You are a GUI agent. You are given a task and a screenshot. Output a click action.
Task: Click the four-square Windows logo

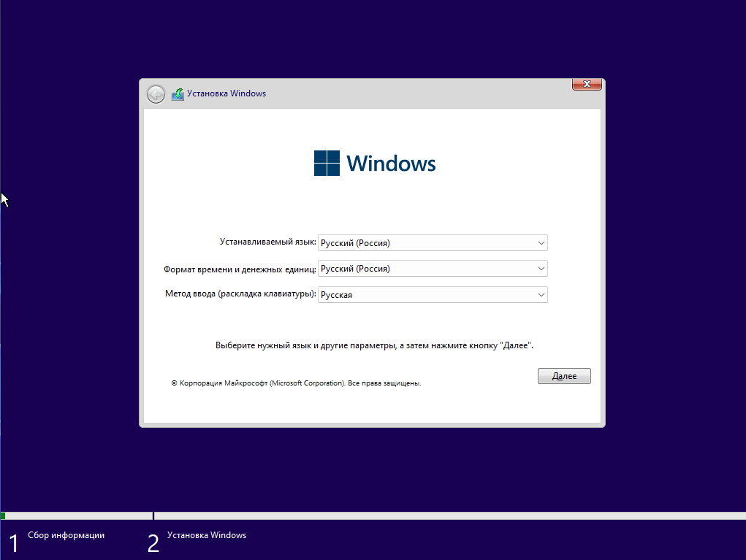[327, 163]
